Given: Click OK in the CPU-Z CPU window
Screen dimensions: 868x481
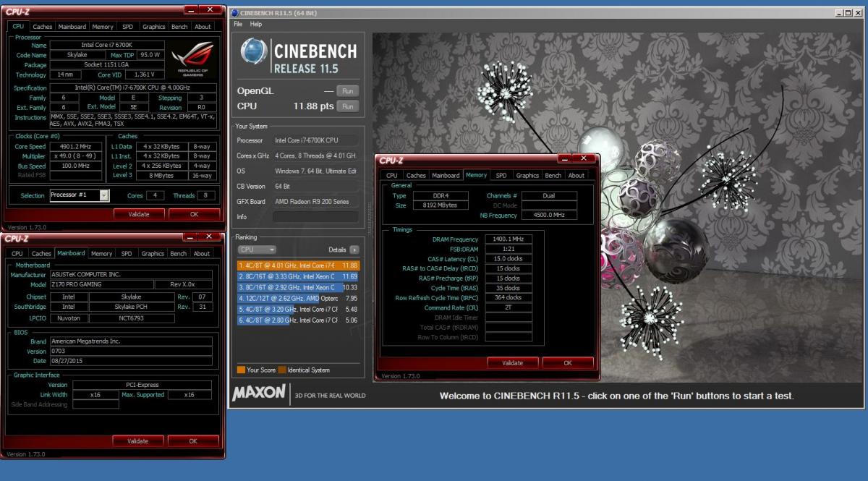Looking at the screenshot, I should pyautogui.click(x=194, y=214).
